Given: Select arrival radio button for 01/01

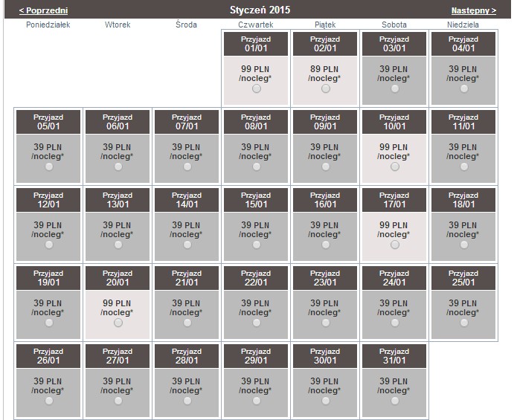Looking at the screenshot, I should [x=256, y=88].
